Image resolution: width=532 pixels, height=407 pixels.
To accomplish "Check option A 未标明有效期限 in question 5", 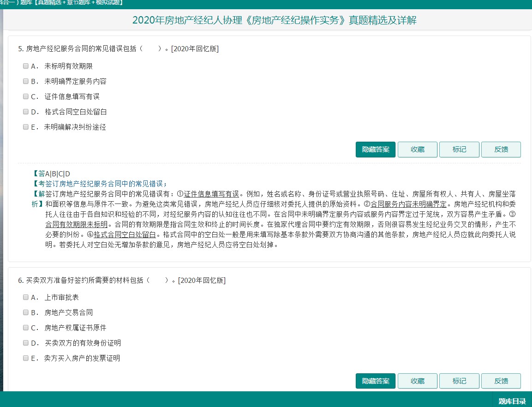I will pos(26,66).
